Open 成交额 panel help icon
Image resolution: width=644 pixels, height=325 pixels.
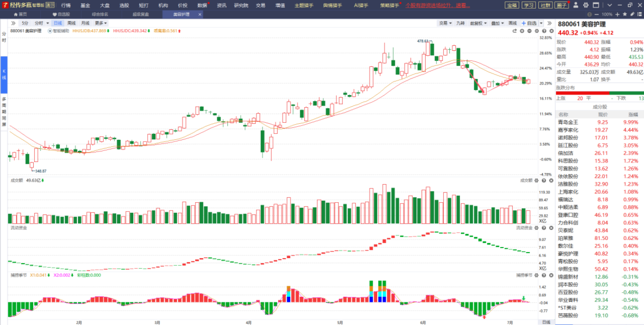(543, 180)
